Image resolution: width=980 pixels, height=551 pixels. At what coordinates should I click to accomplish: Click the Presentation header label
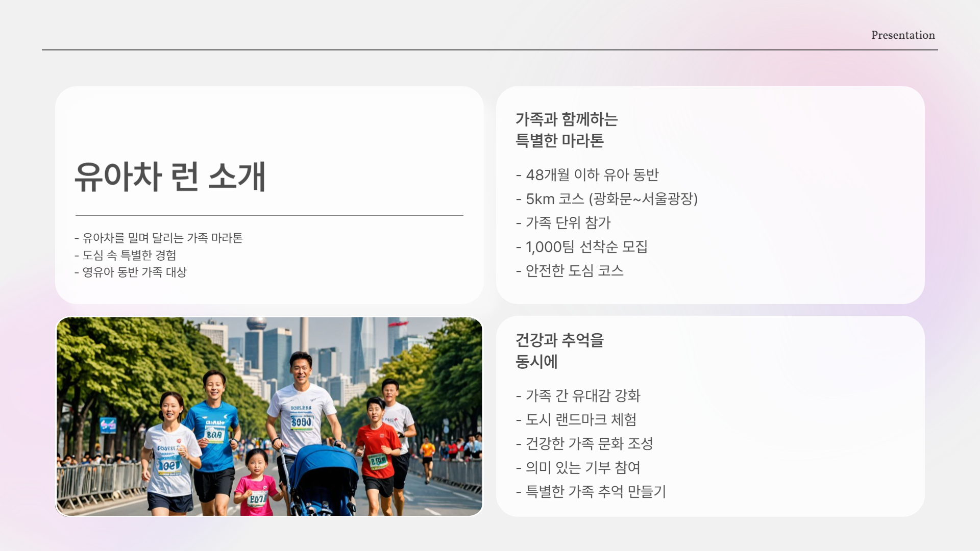(902, 35)
